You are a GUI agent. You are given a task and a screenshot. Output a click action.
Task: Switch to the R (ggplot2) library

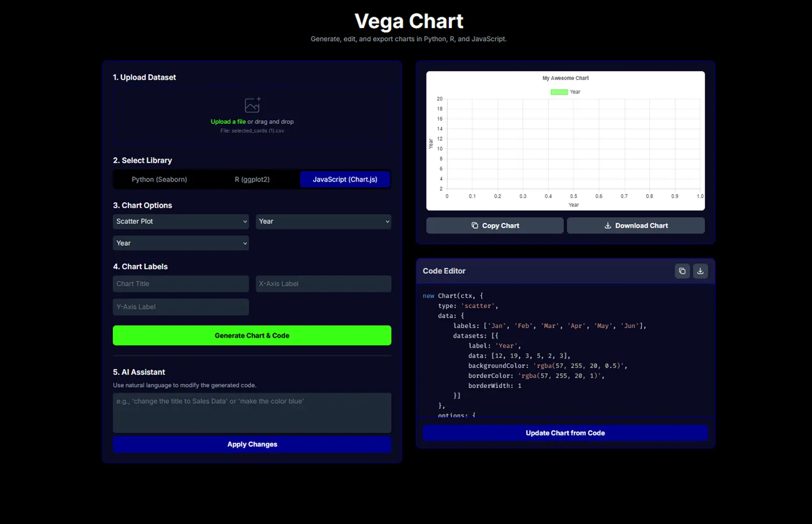252,179
